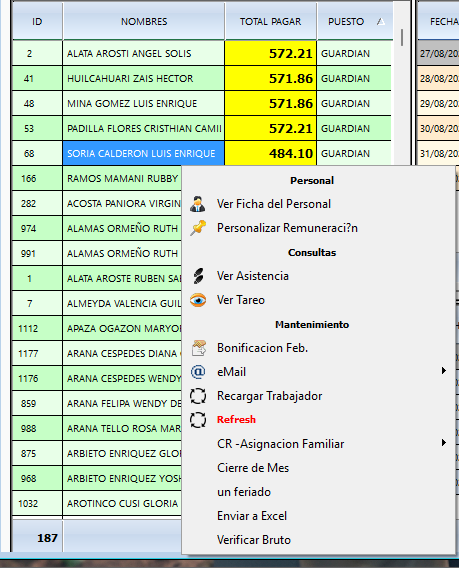Expand the eMail submenu arrow
This screenshot has height=570, width=459.
pyautogui.click(x=444, y=371)
